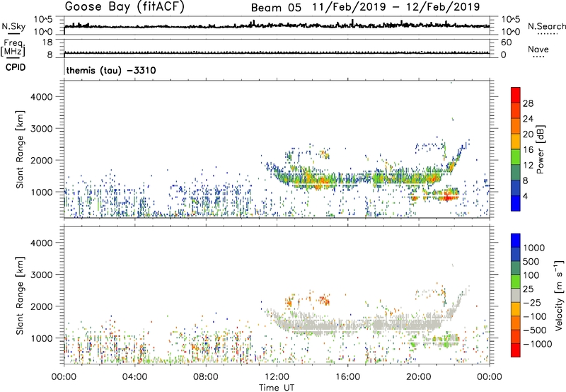Select the "themis (tau) -3310" CPID text
Screen dimensions: 566x392
(111, 70)
